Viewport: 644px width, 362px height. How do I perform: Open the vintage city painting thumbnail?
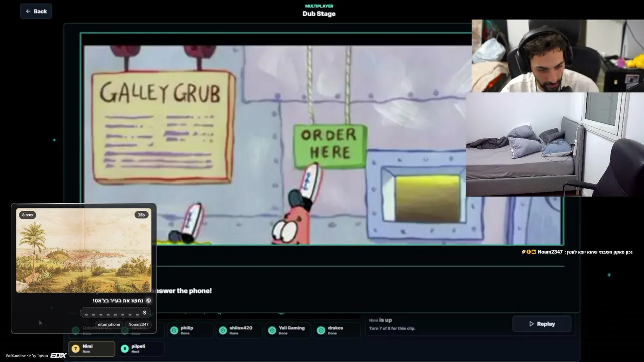pos(84,250)
